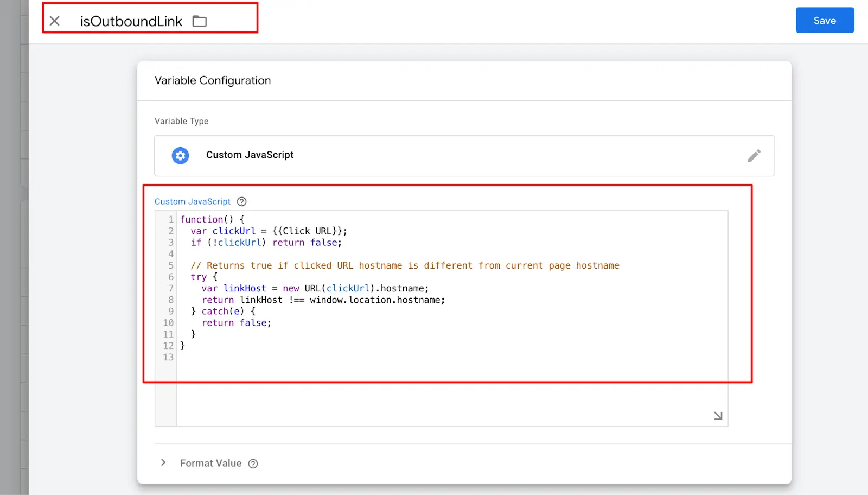Click the return false statement on line 10

237,322
